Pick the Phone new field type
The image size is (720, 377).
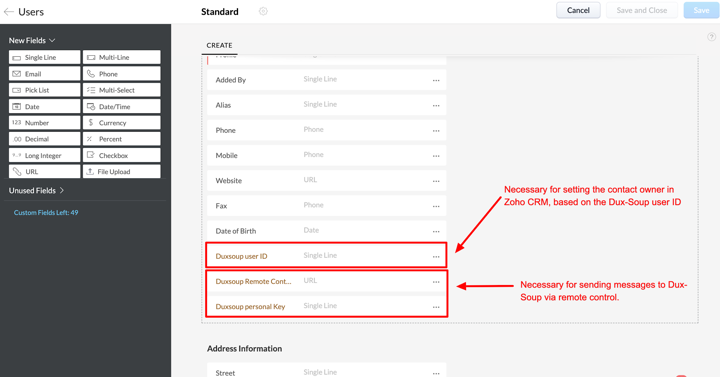(x=122, y=73)
